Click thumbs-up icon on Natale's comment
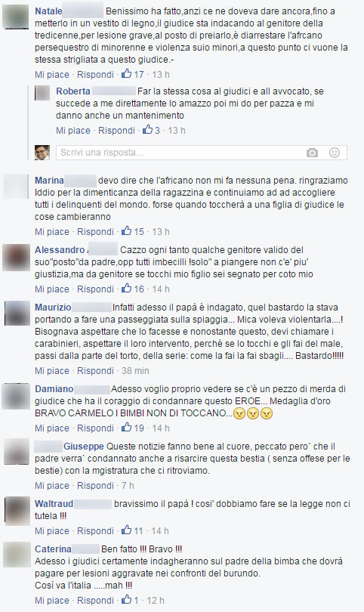The image size is (364, 612). point(126,74)
